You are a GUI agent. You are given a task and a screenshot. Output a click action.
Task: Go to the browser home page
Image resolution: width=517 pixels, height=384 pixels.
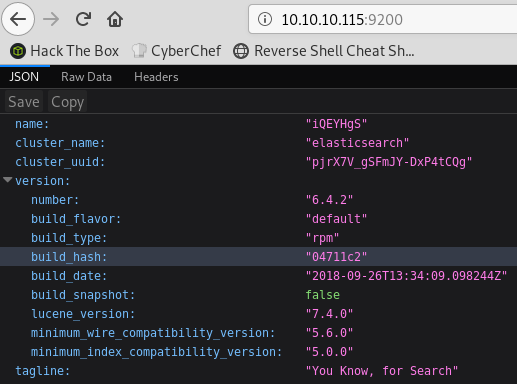click(115, 19)
